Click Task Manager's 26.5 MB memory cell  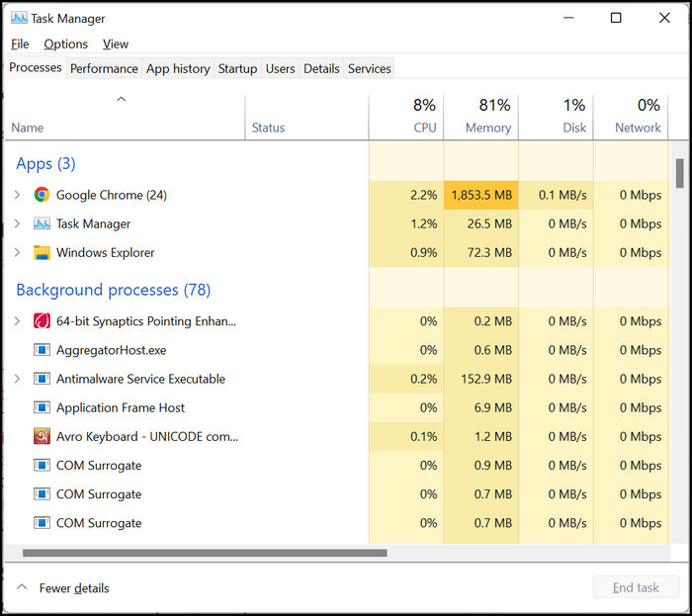[481, 223]
